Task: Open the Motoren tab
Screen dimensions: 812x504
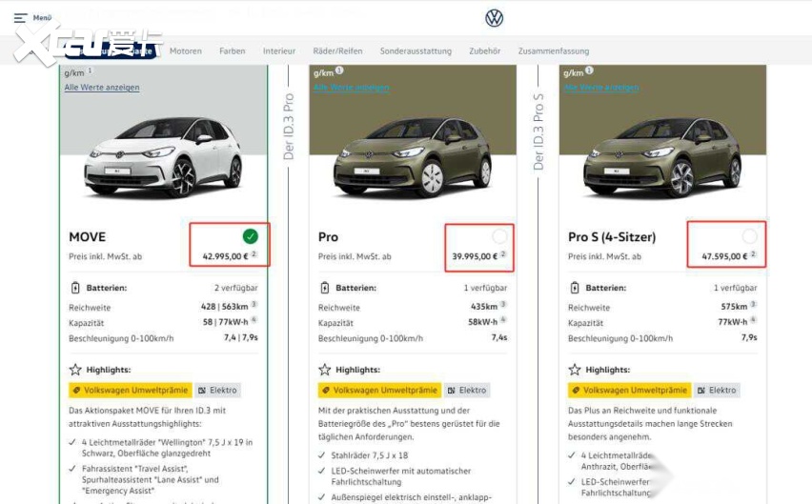Action: click(x=186, y=51)
